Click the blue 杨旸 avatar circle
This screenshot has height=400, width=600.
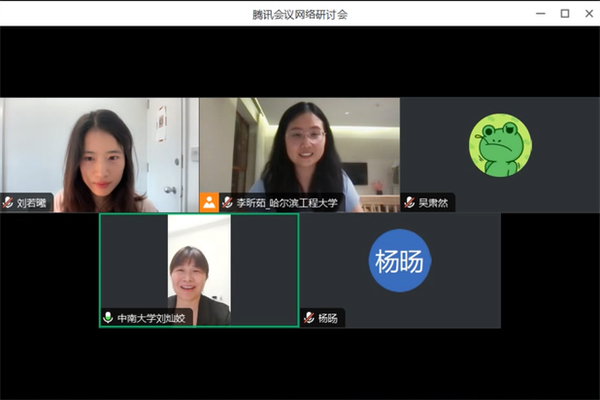pos(399,261)
